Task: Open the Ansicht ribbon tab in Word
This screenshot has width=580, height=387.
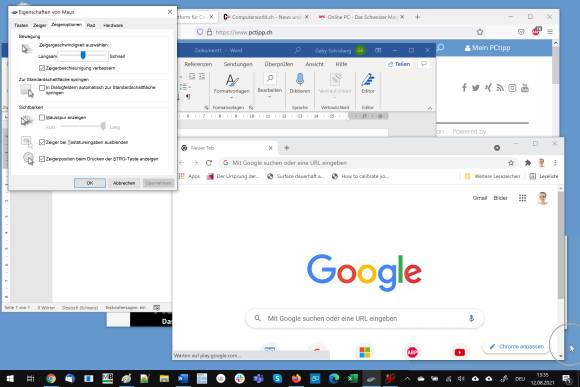Action: click(314, 64)
